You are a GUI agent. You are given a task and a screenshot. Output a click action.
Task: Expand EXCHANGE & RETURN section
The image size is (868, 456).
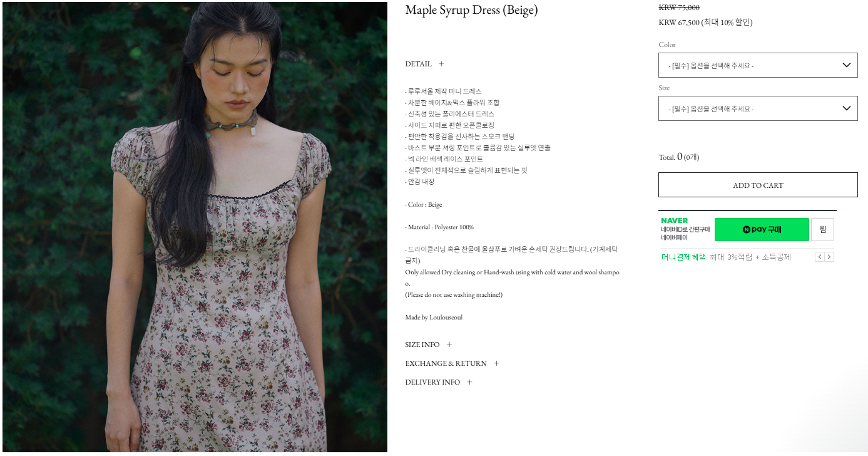tap(446, 363)
